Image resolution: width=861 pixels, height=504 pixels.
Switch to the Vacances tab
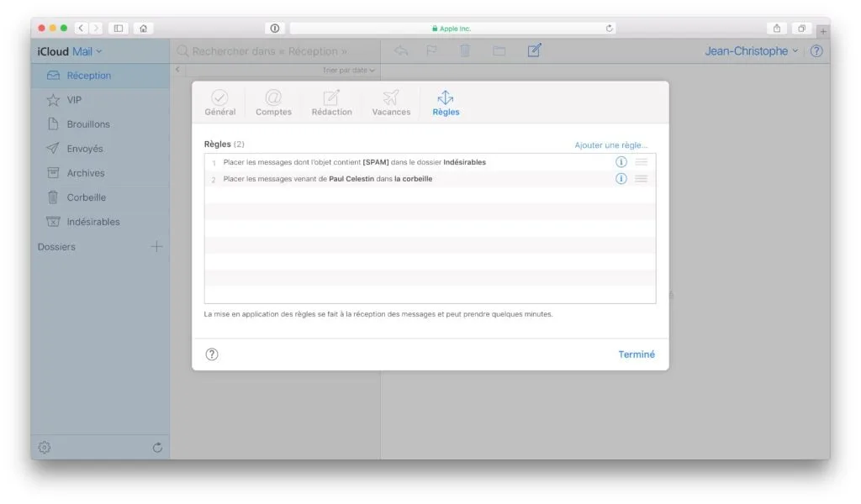pos(390,102)
